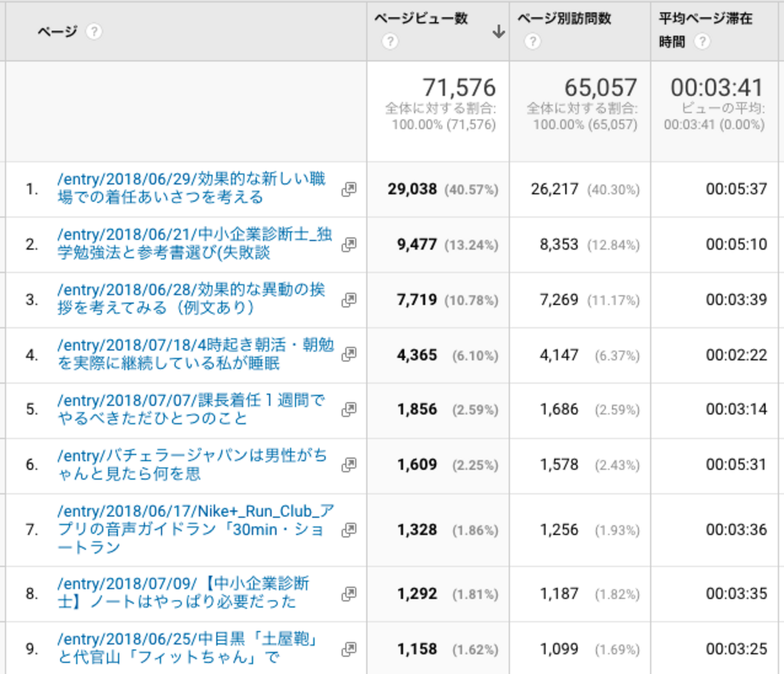Sort by ページビュー数 column header
784x674 pixels.
click(x=421, y=19)
